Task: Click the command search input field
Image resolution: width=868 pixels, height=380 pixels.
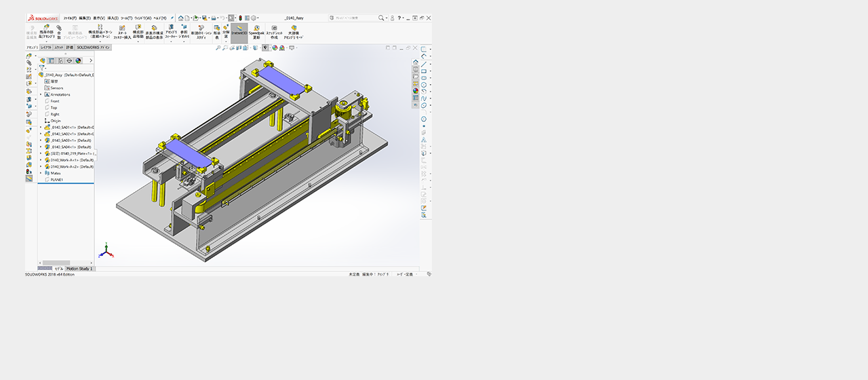Action: 355,18
